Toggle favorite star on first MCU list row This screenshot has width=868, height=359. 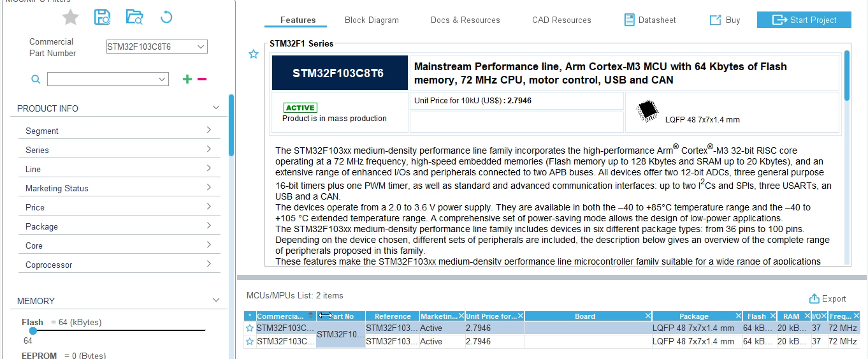(250, 328)
